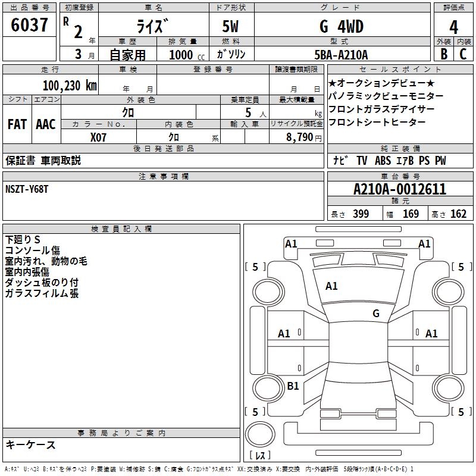Select the 自家用 vehicle history value
Image resolution: width=476 pixels, height=476 pixels.
[127, 55]
